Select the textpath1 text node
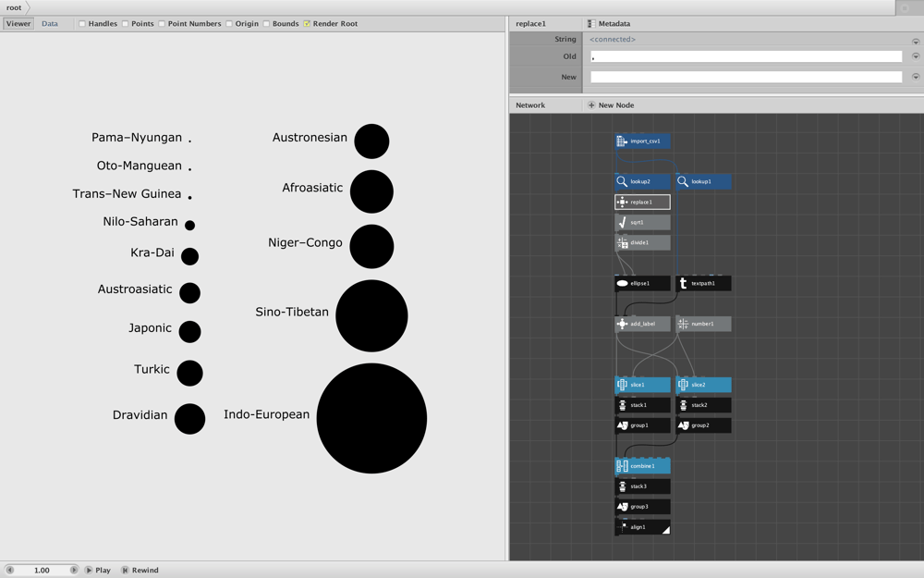The image size is (924, 578). pos(703,283)
